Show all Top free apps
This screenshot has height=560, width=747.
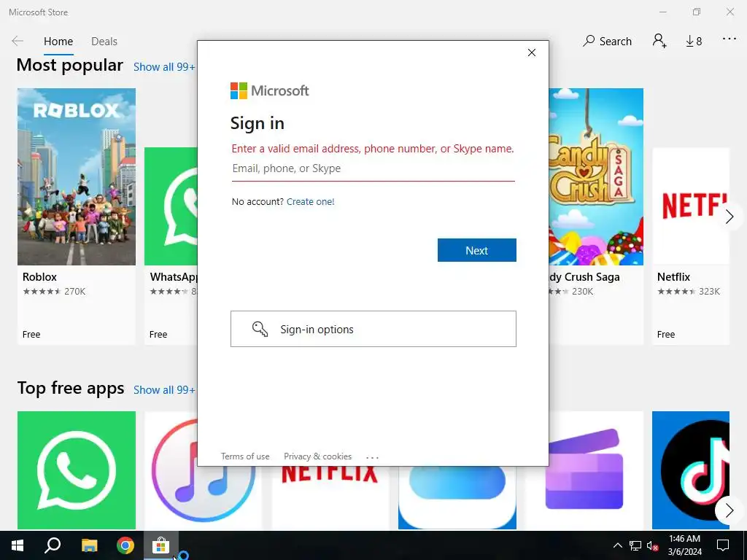point(164,390)
